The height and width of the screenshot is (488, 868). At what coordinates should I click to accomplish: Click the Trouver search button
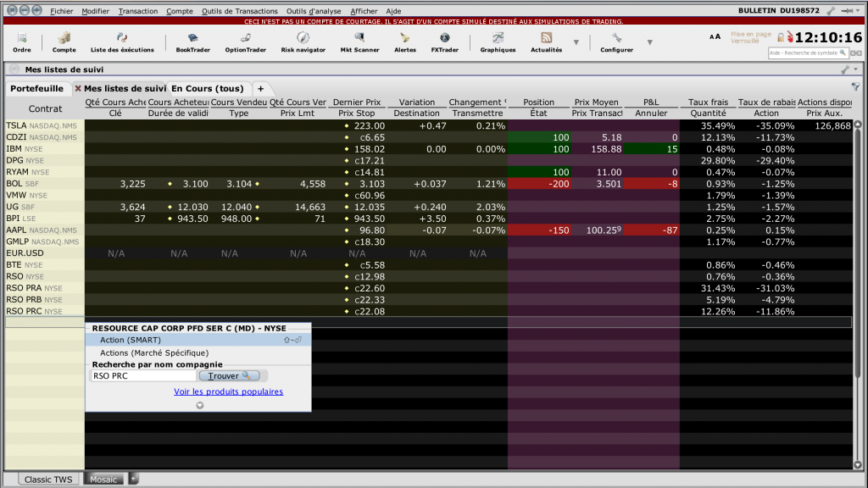click(x=230, y=375)
